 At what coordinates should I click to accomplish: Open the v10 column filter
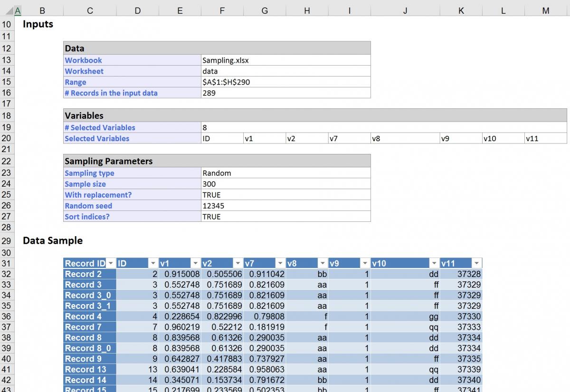pos(434,263)
